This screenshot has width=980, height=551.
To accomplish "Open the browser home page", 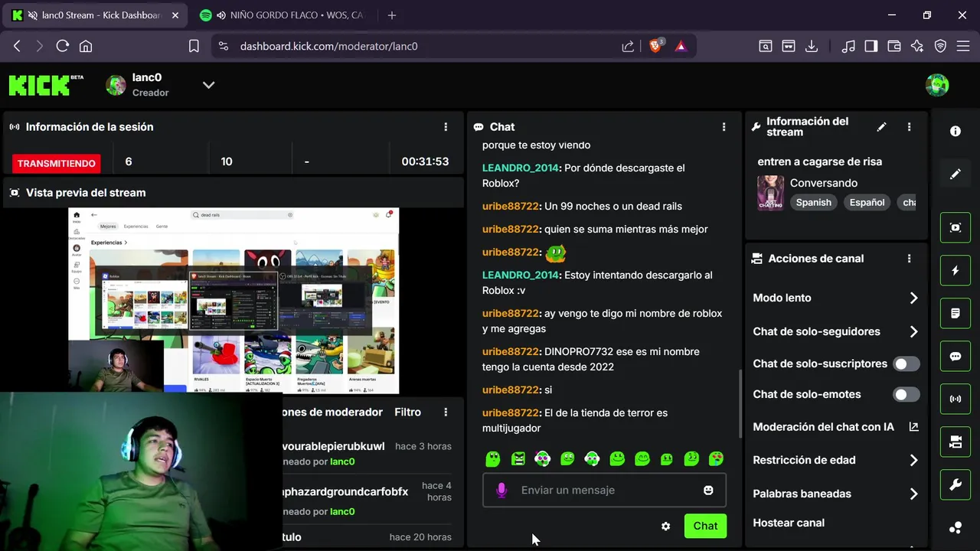I will (86, 46).
